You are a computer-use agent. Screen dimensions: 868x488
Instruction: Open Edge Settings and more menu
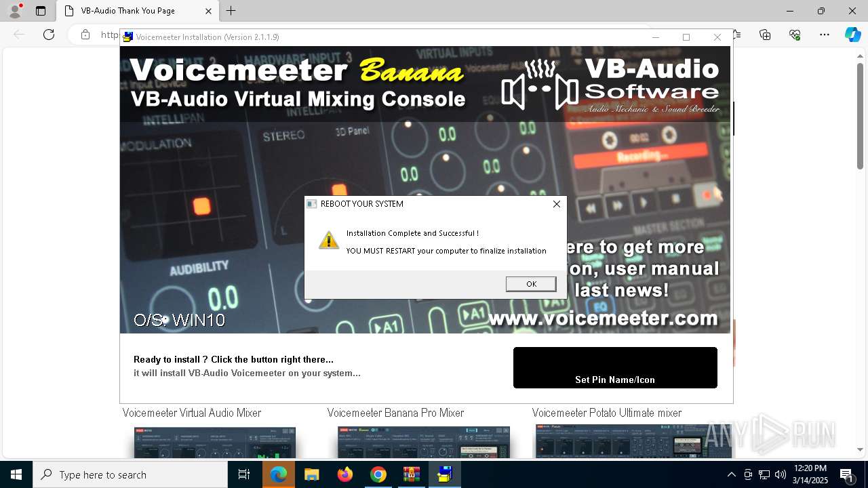pyautogui.click(x=825, y=35)
